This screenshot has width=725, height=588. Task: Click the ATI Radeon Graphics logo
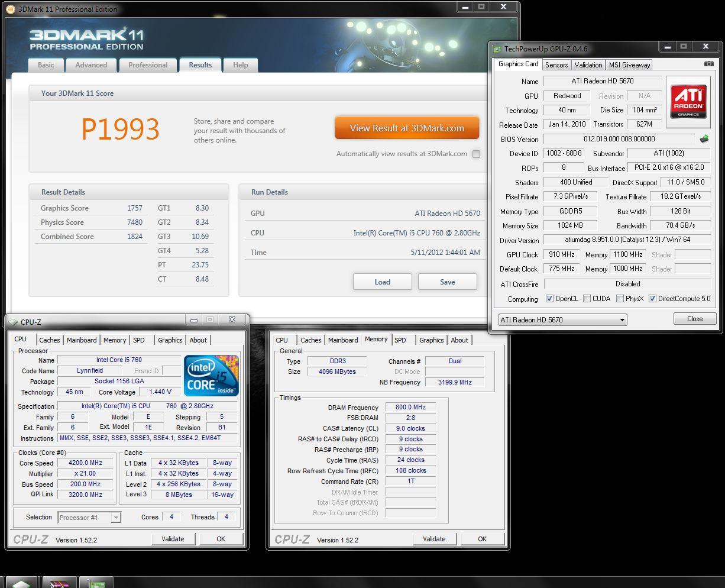(x=688, y=101)
